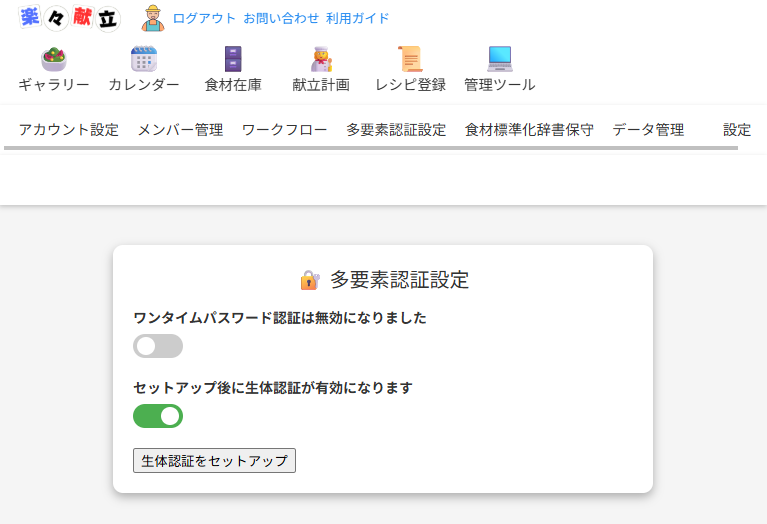The image size is (767, 524).
Task: Click the セットアップ後に生体認証が有効になります text
Action: pyautogui.click(x=273, y=388)
